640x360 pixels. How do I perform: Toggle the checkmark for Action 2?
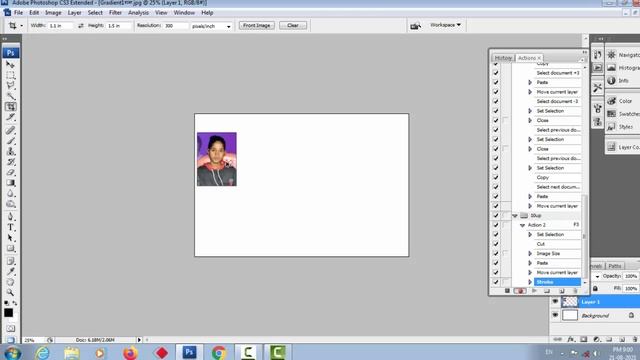click(496, 225)
